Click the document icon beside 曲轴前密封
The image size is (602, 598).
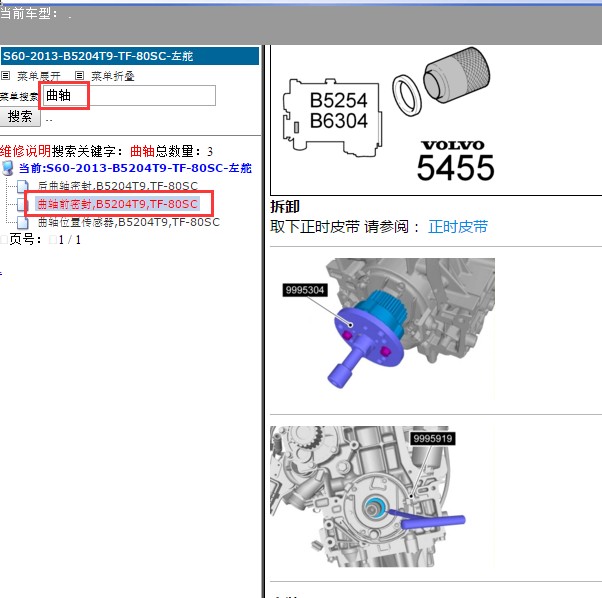coord(22,205)
